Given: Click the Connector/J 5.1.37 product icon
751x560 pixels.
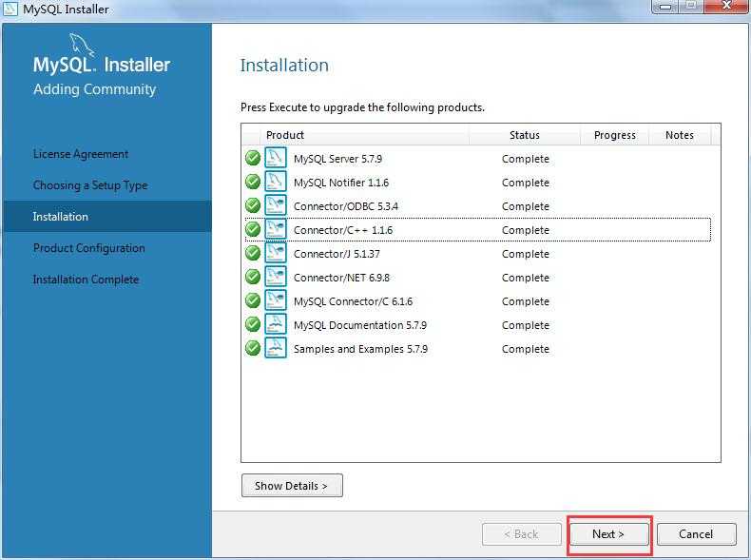Looking at the screenshot, I should [x=276, y=253].
